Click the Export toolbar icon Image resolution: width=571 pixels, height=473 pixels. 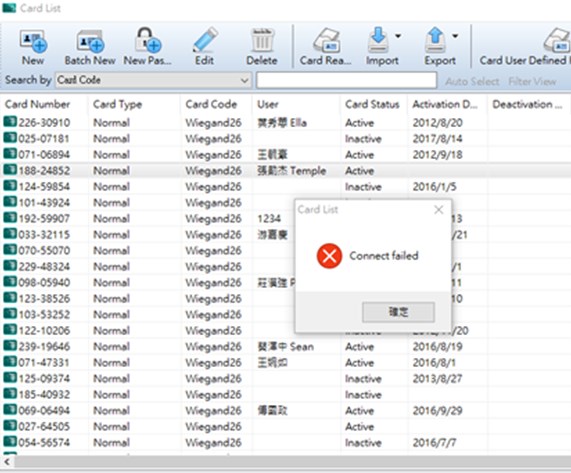(x=436, y=40)
